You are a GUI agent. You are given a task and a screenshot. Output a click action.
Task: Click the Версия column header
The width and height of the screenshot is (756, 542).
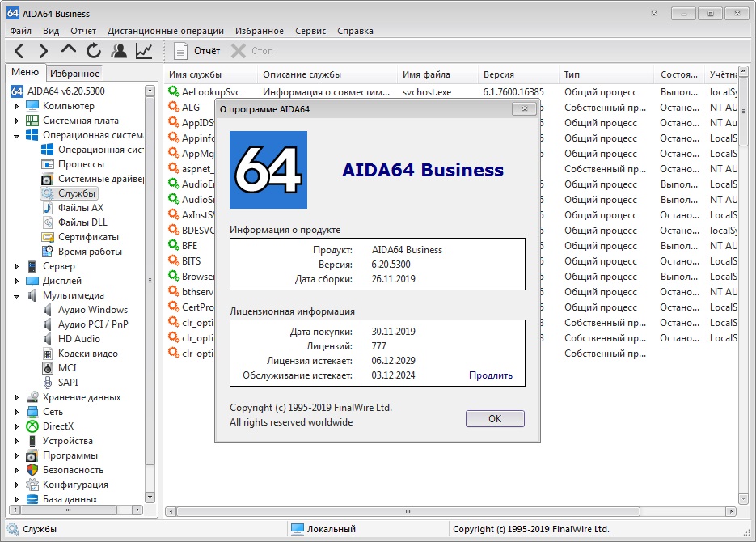pos(517,74)
